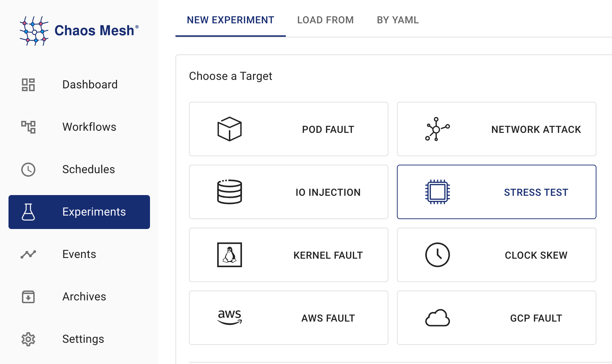Open Dashboard via its grid icon

coord(28,85)
